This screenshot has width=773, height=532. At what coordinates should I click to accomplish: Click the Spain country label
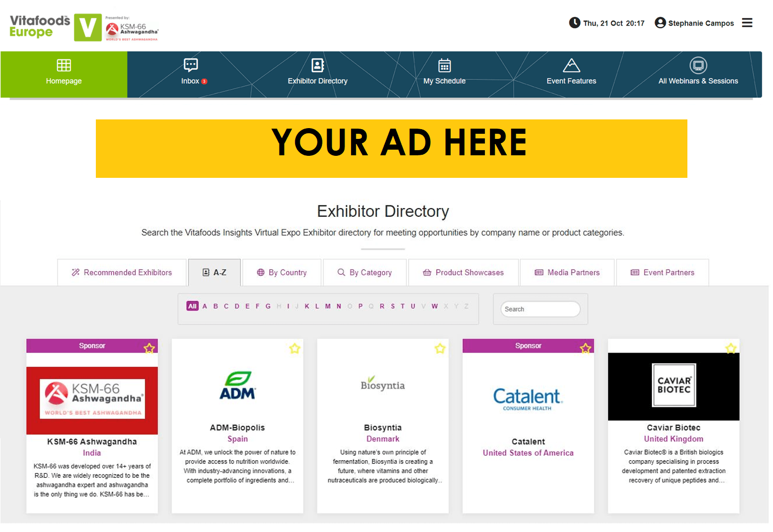[237, 439]
